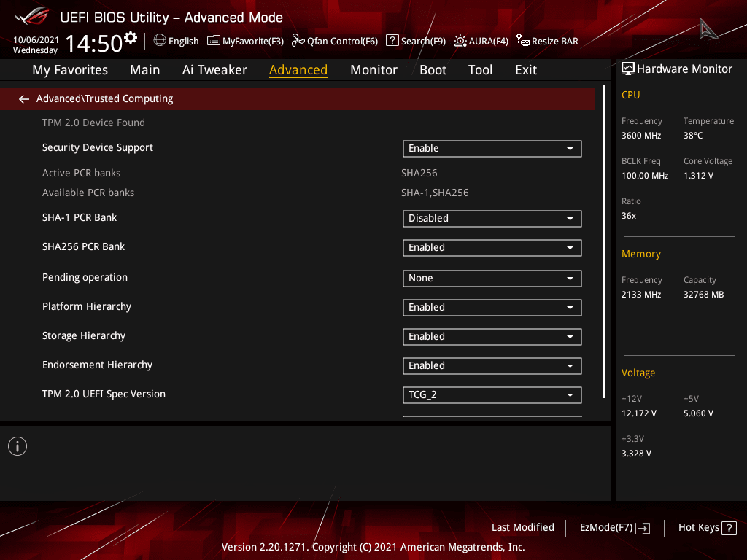Switch to EzMode(F7)

(614, 528)
